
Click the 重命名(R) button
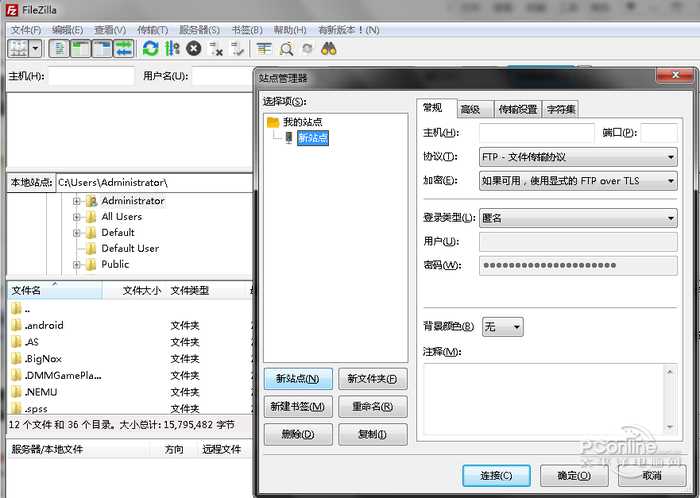pyautogui.click(x=372, y=407)
